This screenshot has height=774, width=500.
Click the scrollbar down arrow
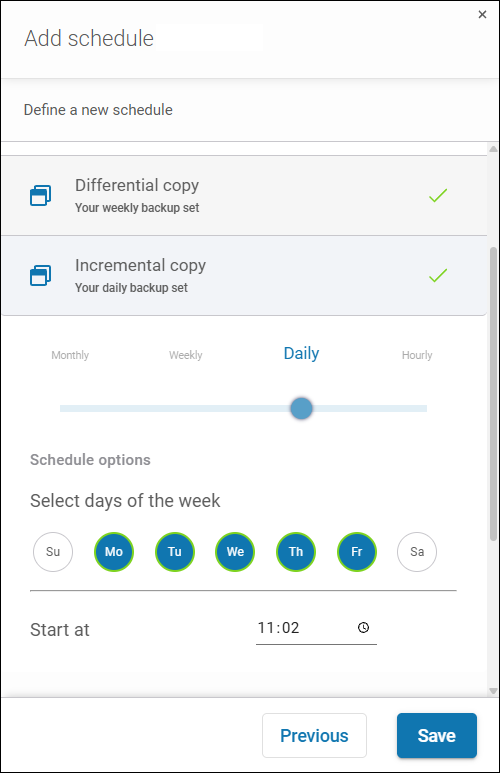point(493,691)
